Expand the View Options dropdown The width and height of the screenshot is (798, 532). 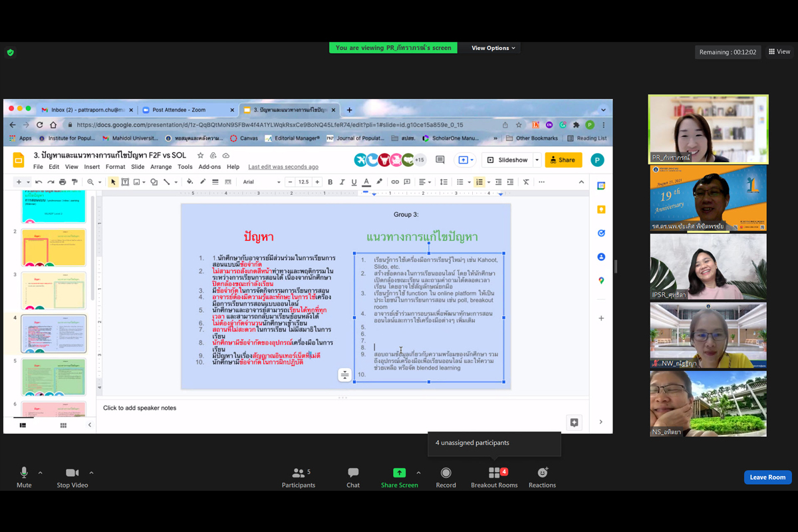pyautogui.click(x=493, y=48)
